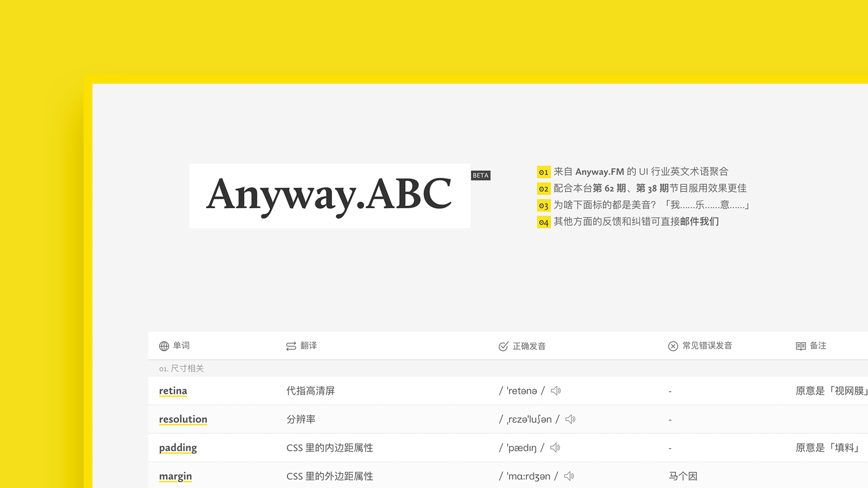Open the retina word link
The height and width of the screenshot is (488, 868).
point(173,391)
